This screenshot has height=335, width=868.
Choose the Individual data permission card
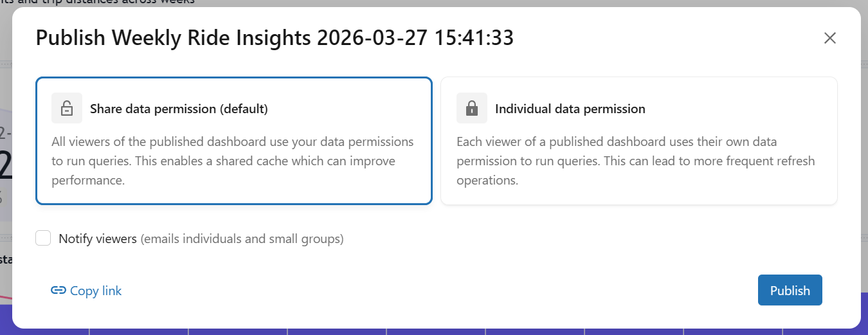(639, 141)
